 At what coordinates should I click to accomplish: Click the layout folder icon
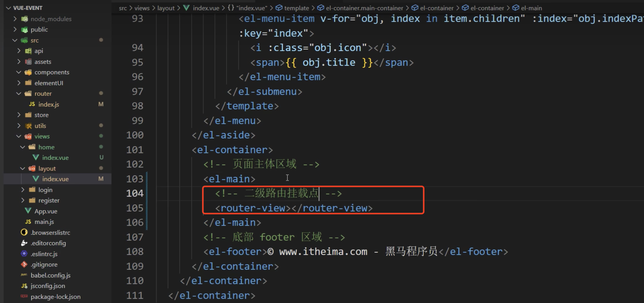[x=32, y=168]
